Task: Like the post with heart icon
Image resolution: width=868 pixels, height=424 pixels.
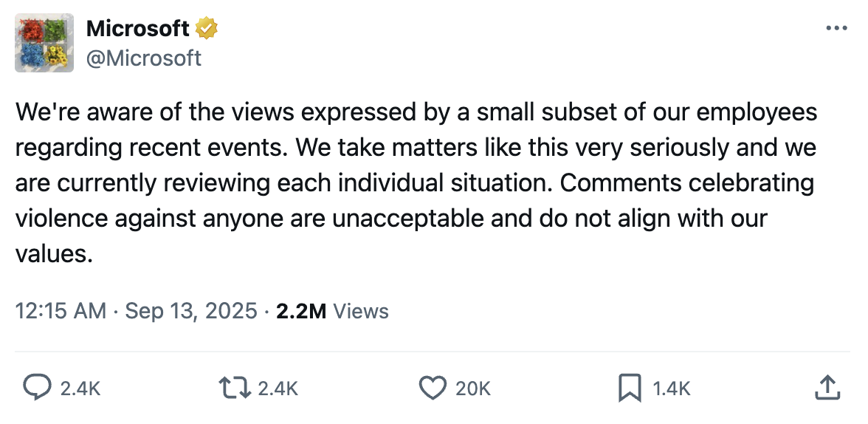Action: [433, 388]
